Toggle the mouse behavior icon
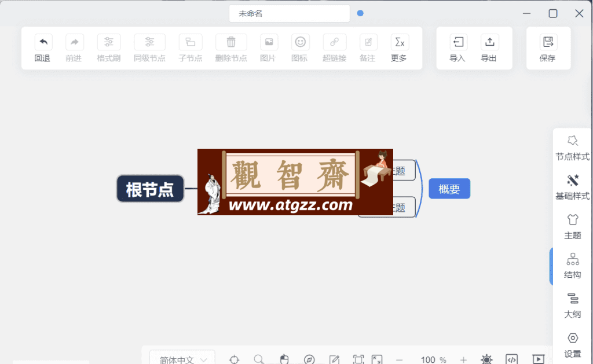Image resolution: width=593 pixels, height=364 pixels. tap(284, 359)
